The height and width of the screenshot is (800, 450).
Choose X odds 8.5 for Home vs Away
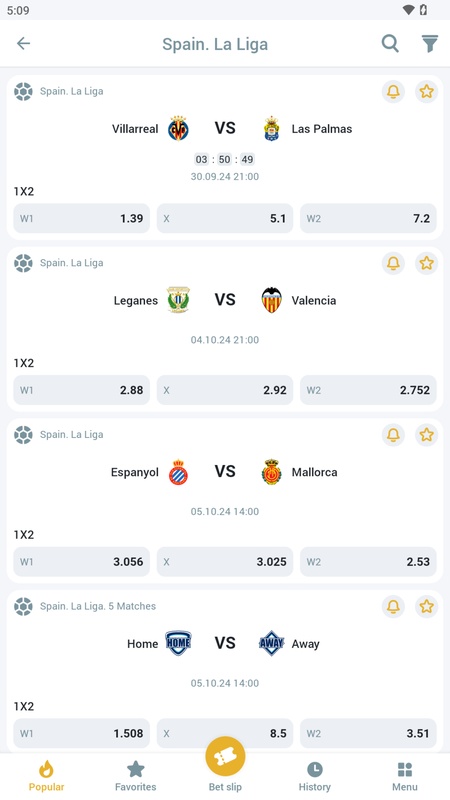pyautogui.click(x=225, y=734)
